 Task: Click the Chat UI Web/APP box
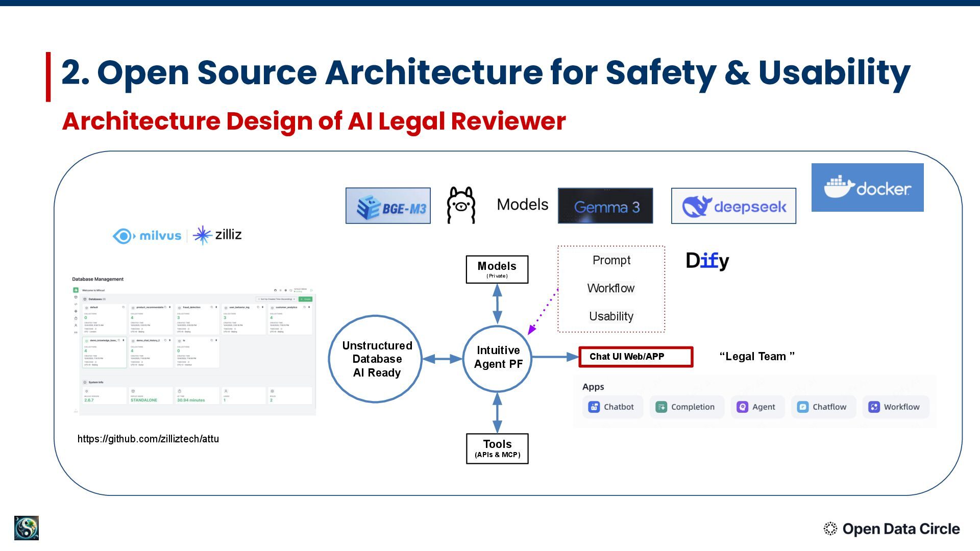coord(635,357)
